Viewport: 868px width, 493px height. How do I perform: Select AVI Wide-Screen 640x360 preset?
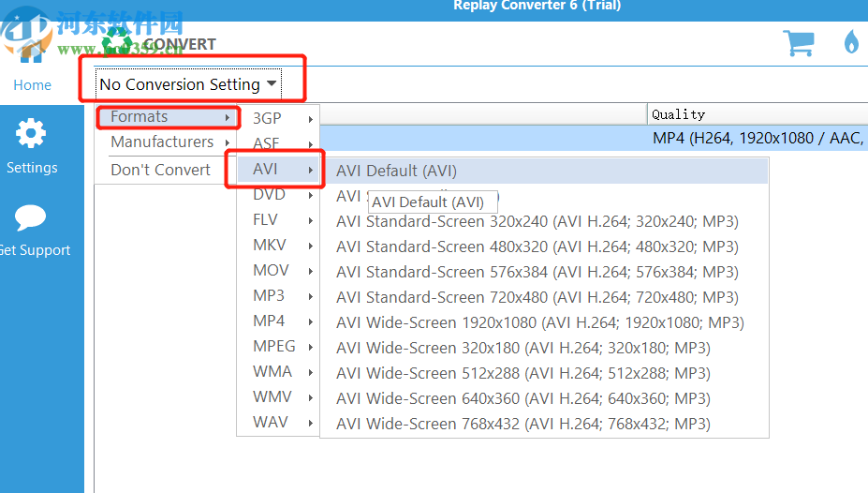point(544,398)
